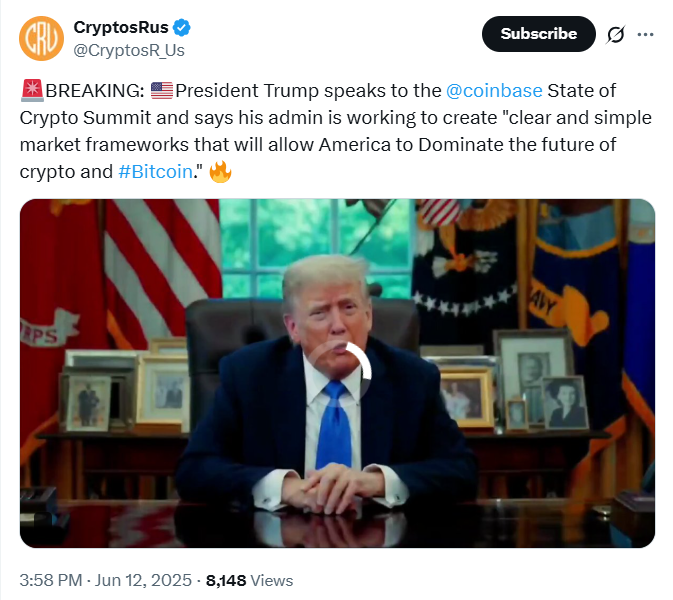Open the 3:58 PM Jun 12 timestamp
Viewport: 673px width, 600px height.
(106, 579)
